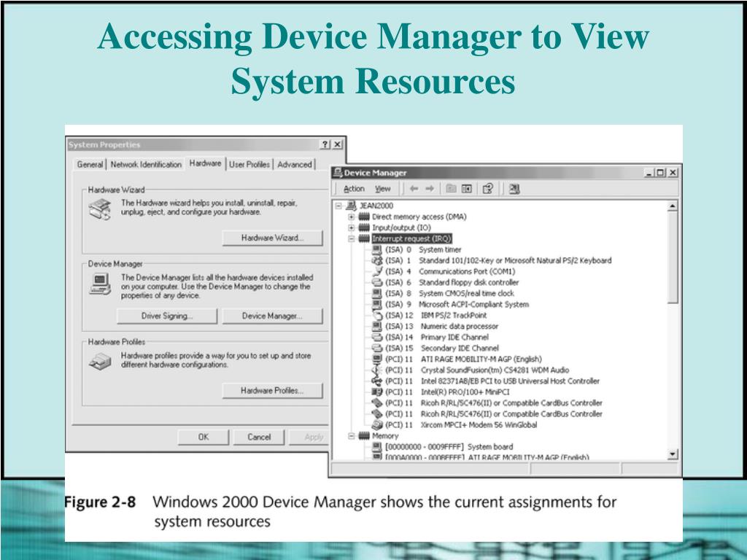The image size is (747, 560).
Task: Open the View menu
Action: tap(382, 189)
